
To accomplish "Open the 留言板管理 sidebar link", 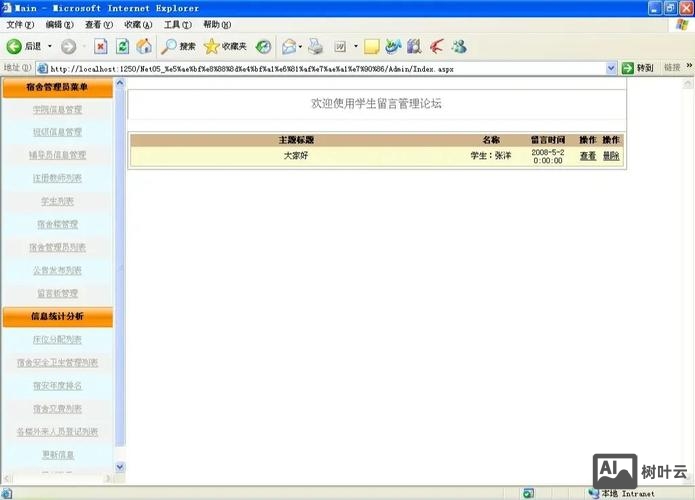I will pos(57,293).
